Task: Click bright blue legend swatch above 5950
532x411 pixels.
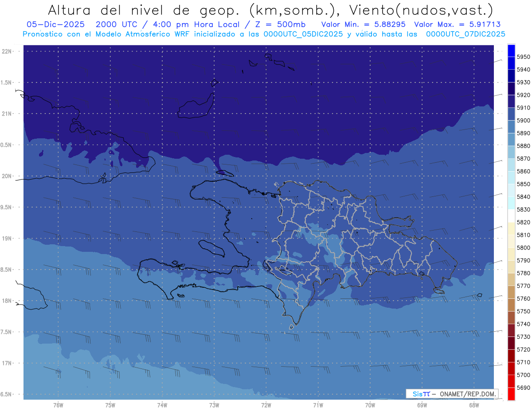Action: (x=511, y=51)
